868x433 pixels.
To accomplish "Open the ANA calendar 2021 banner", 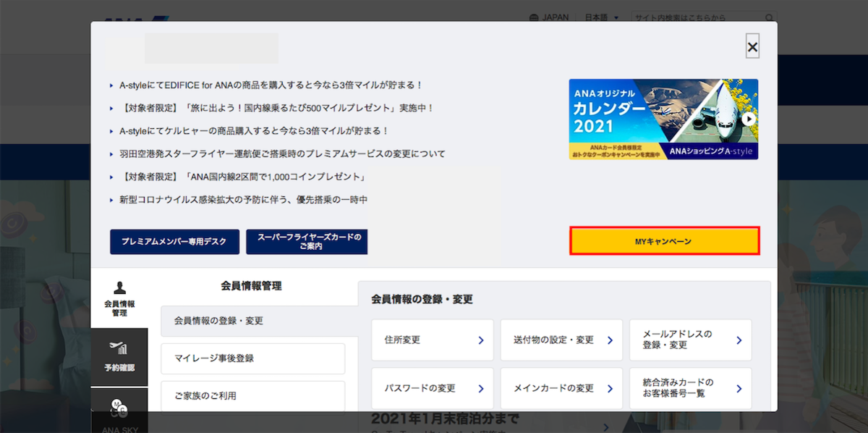I will coord(663,119).
